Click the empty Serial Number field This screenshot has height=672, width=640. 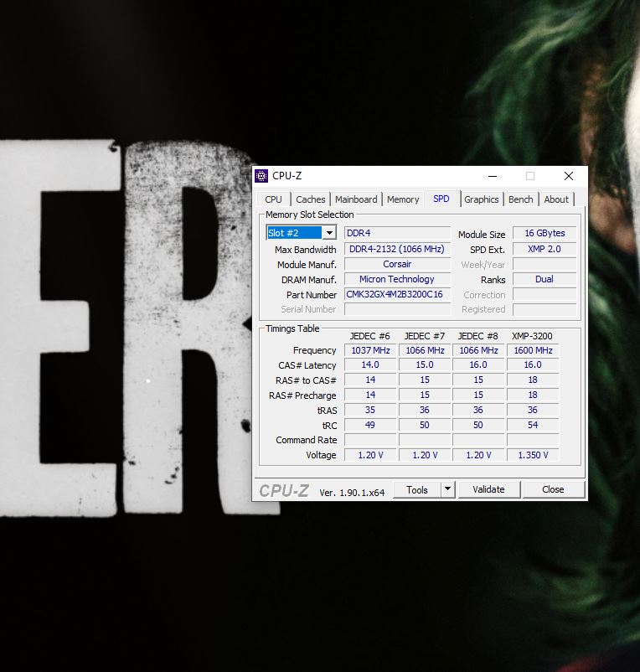(x=397, y=309)
